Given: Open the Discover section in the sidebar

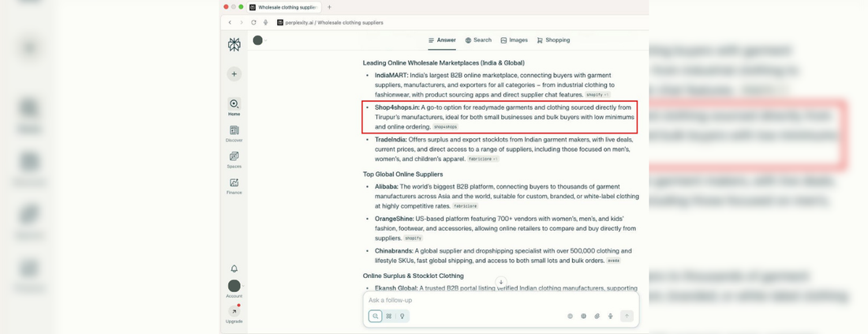Looking at the screenshot, I should pyautogui.click(x=234, y=133).
